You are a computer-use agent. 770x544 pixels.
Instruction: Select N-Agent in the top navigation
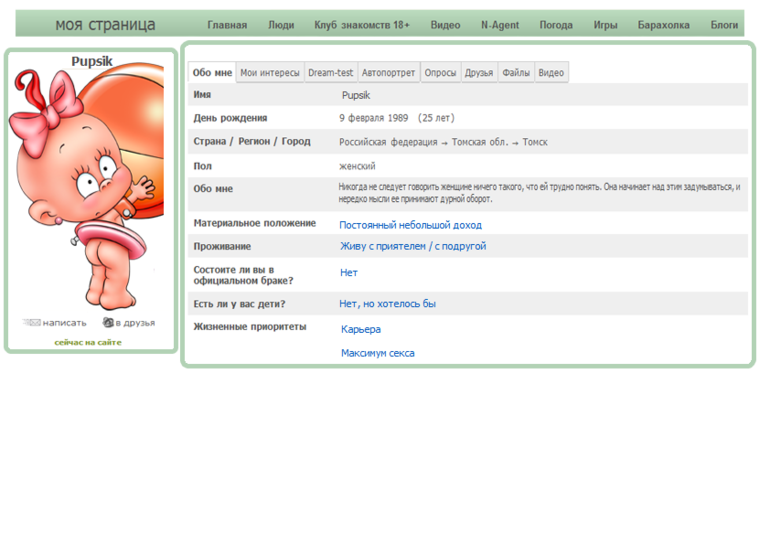(x=500, y=25)
